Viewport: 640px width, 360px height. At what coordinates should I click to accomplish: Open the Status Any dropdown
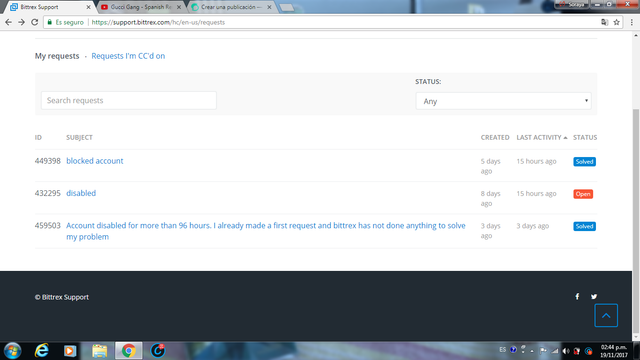click(x=503, y=101)
